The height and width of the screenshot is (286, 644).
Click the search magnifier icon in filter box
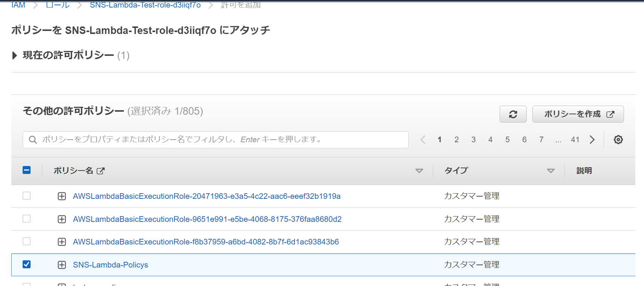[33, 140]
